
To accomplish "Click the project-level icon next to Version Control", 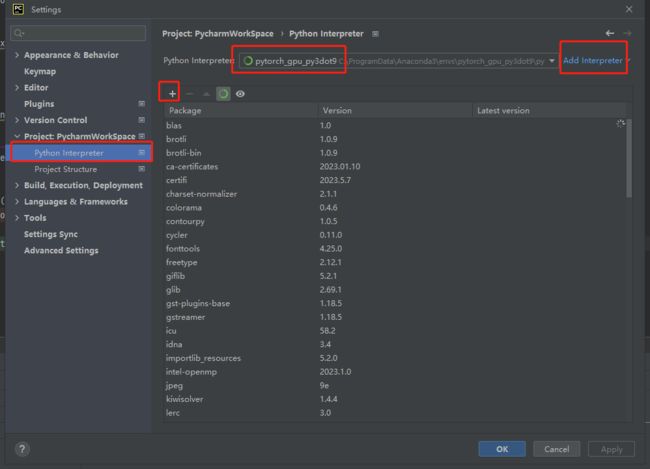I will click(141, 120).
